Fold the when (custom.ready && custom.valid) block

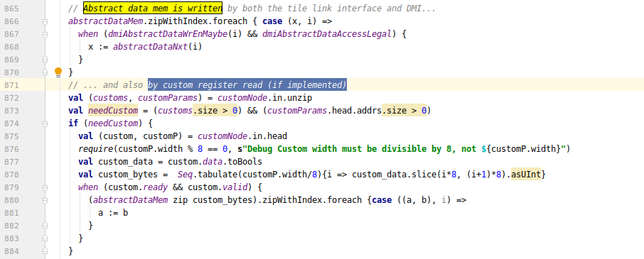(x=45, y=187)
